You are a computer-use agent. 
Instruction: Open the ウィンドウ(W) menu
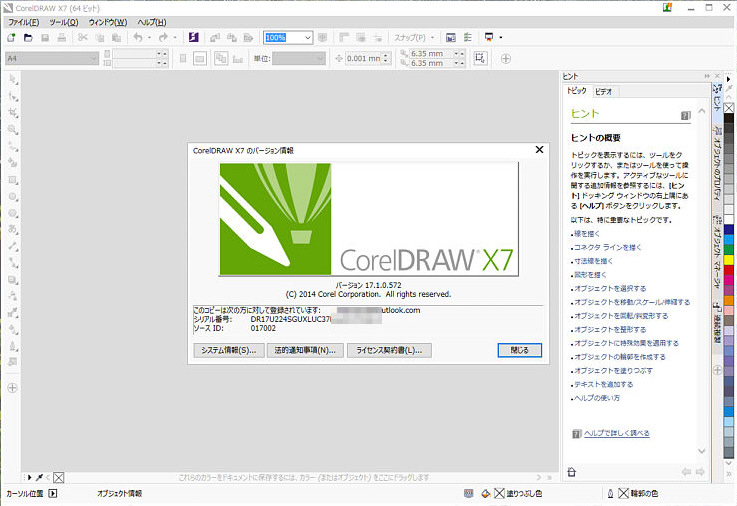pos(108,23)
